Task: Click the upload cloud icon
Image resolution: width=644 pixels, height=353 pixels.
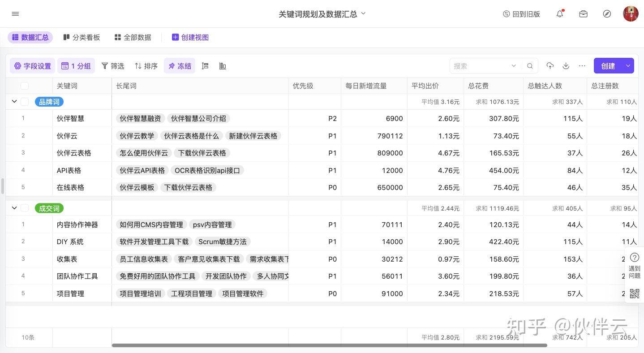Action: pyautogui.click(x=550, y=66)
